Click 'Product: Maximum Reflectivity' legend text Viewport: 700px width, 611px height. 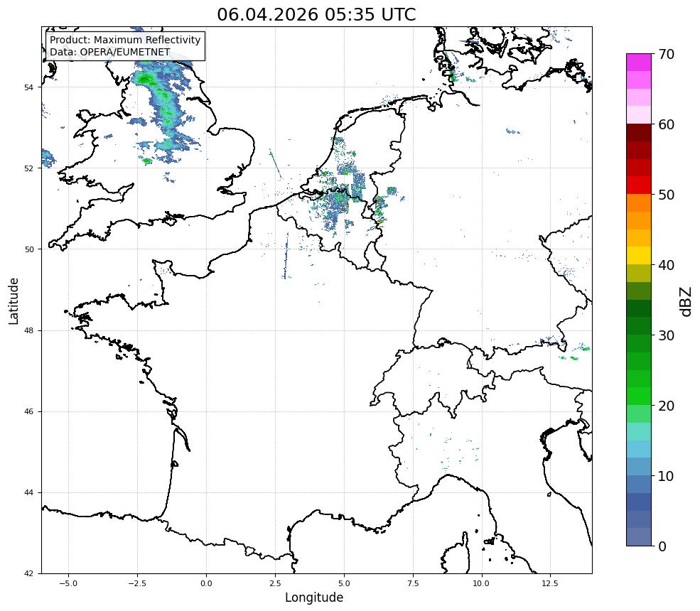(x=125, y=40)
